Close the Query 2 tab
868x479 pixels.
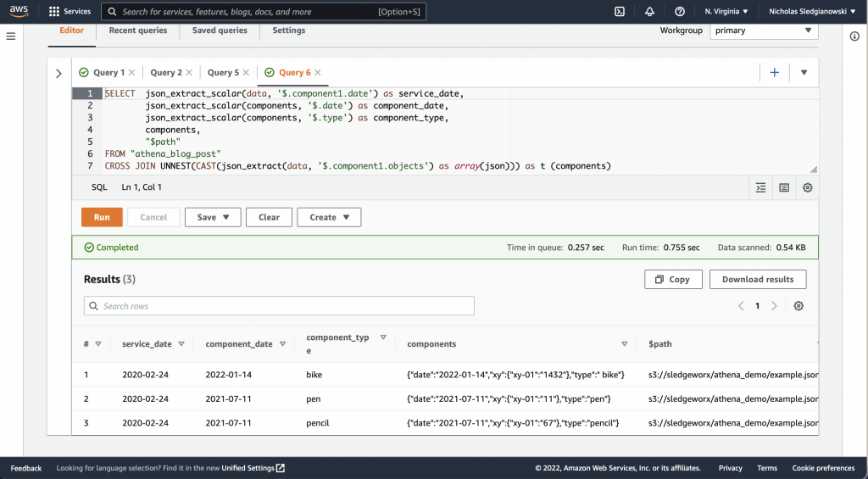[x=189, y=73]
